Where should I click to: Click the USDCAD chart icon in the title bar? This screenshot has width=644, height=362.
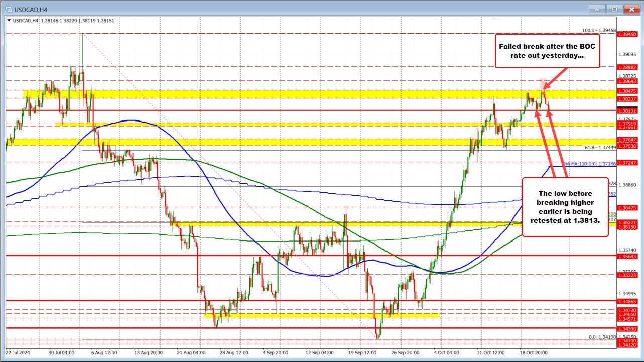10,9
